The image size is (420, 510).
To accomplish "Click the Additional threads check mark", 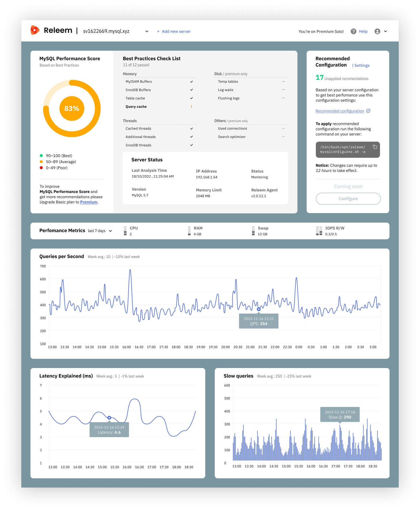I will click(192, 137).
